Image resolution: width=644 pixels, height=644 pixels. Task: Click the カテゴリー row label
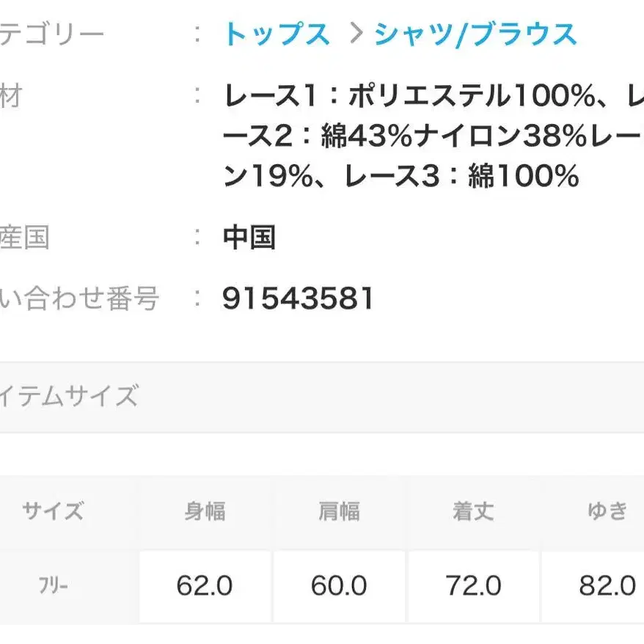[51, 34]
